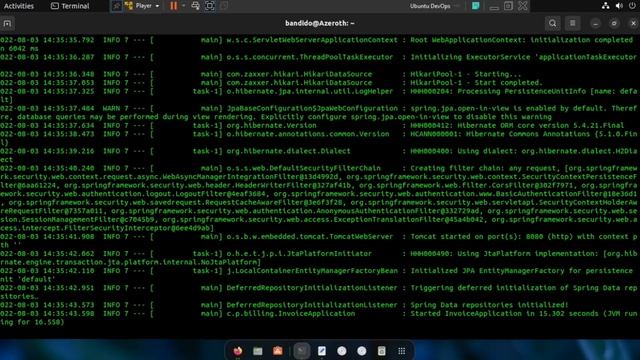The height and width of the screenshot is (360, 640).
Task: Click the 'o.s.s.web.DefaultSecurityFilterChain' logger name
Action: (x=303, y=168)
